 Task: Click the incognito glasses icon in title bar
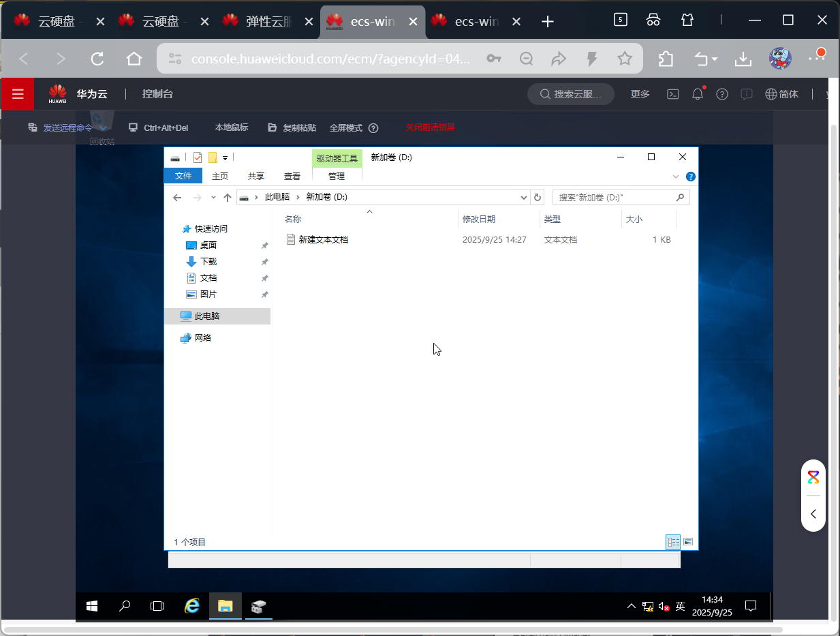click(x=653, y=20)
